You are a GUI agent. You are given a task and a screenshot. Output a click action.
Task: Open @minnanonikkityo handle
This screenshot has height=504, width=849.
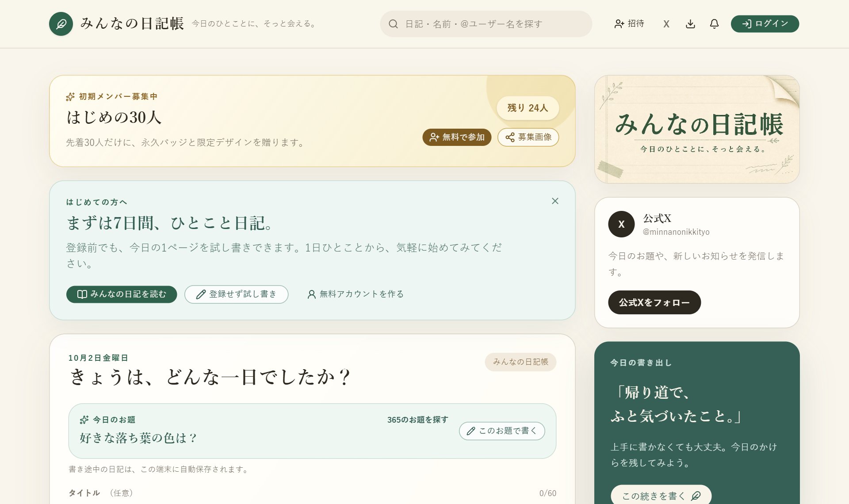tap(676, 232)
